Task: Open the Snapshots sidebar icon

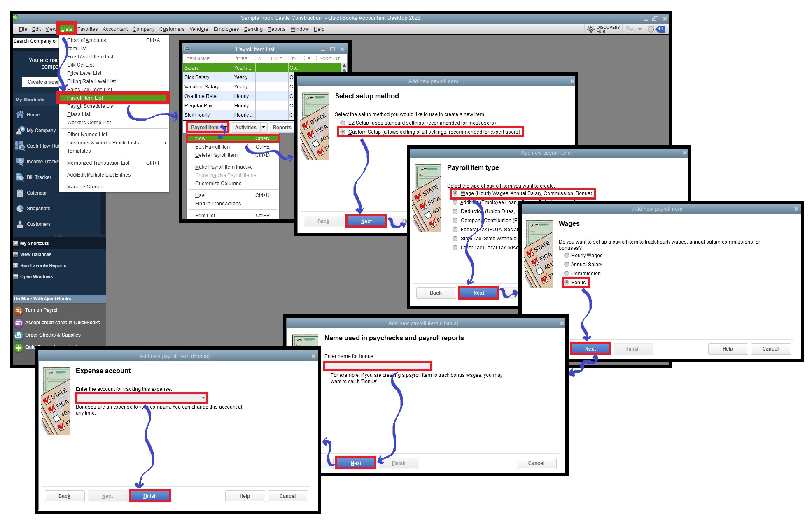Action: click(20, 209)
